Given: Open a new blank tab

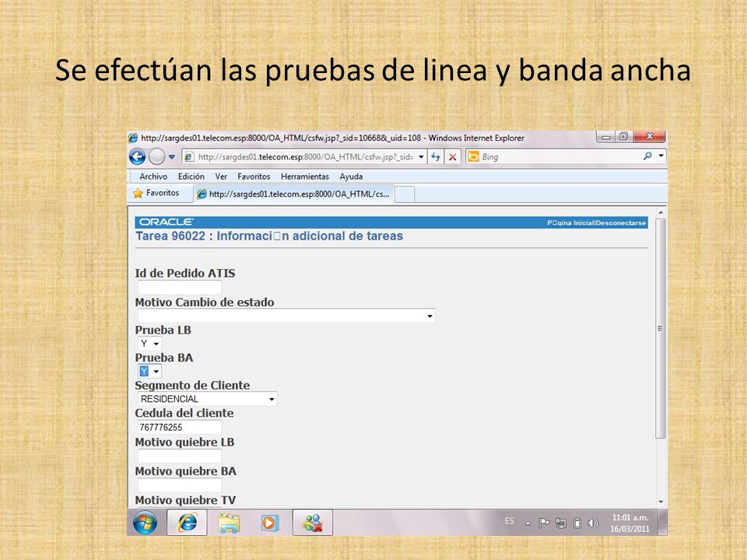Looking at the screenshot, I should (x=405, y=194).
